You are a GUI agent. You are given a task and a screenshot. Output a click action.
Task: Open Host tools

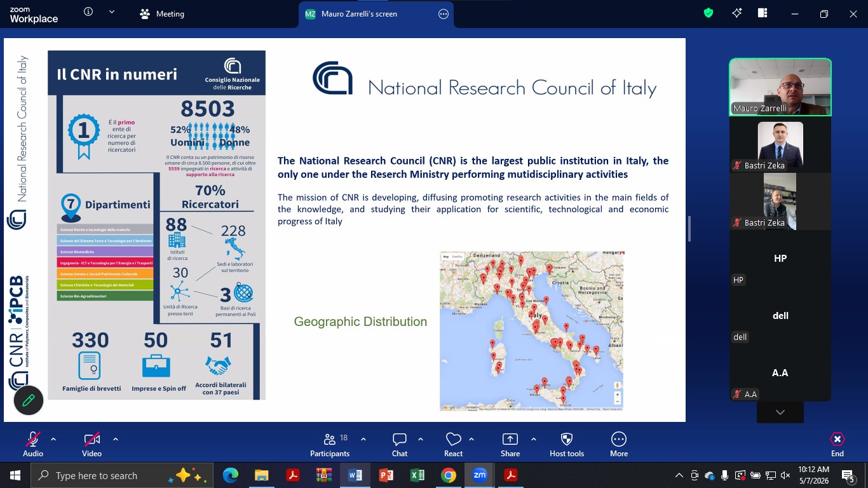(x=567, y=444)
